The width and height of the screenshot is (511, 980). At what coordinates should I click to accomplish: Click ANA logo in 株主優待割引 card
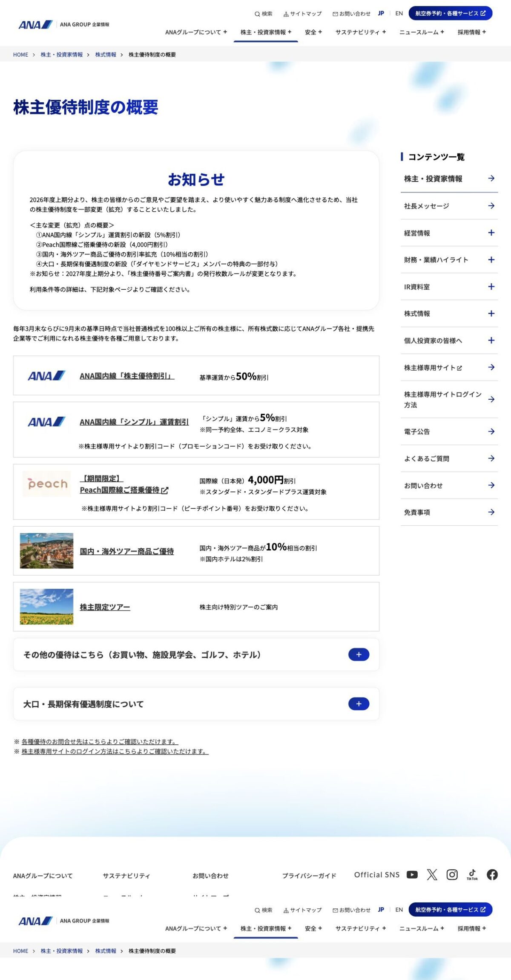point(46,376)
